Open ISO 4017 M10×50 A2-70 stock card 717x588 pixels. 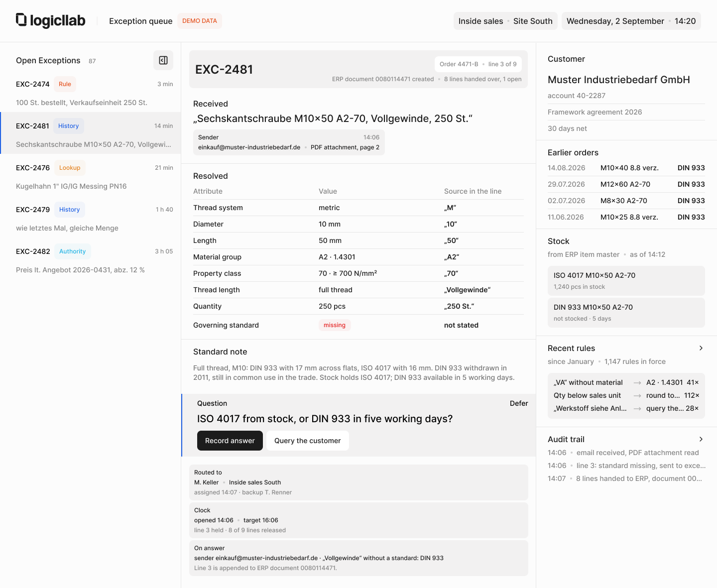[626, 281]
